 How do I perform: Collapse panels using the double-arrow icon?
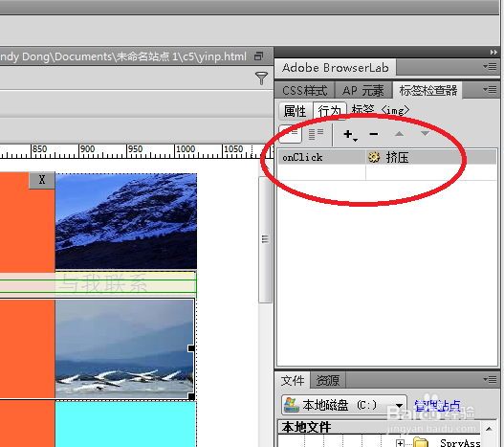click(493, 52)
